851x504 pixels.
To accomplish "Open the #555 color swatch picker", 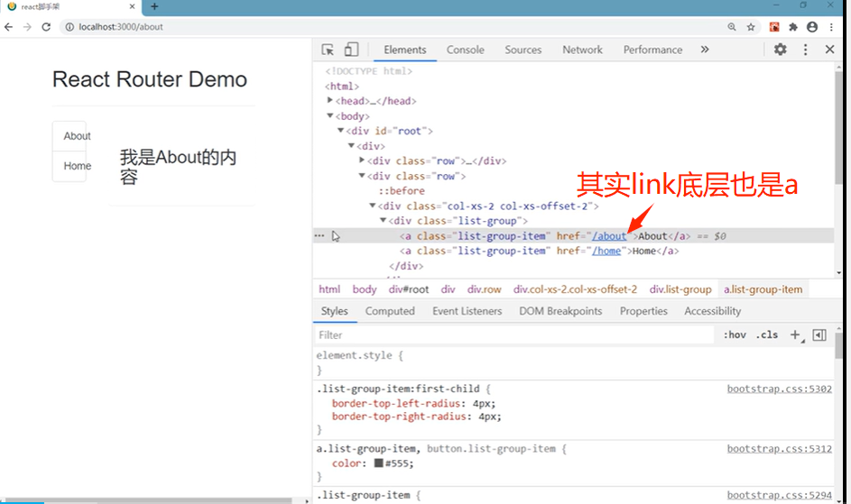I will tap(379, 463).
